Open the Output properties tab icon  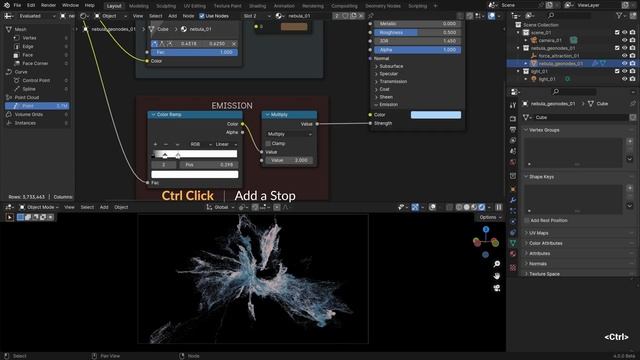pyautogui.click(x=513, y=129)
